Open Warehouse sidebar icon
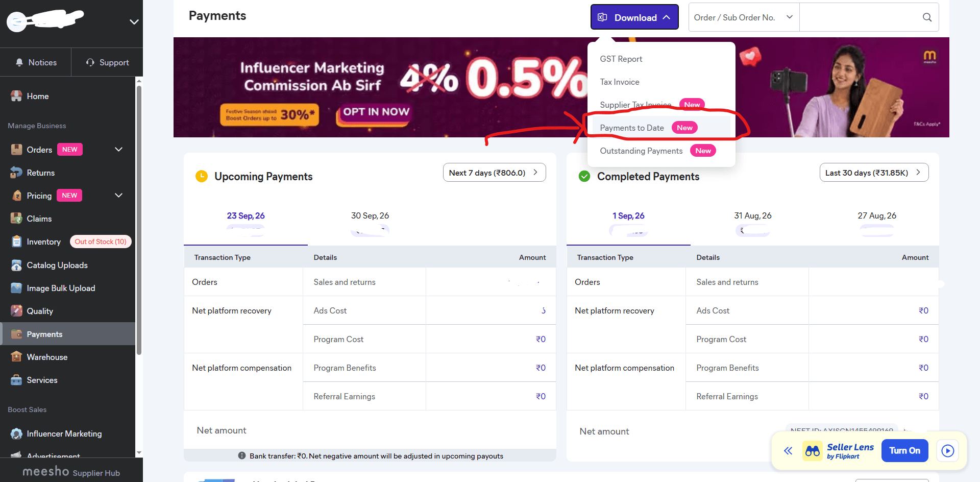The height and width of the screenshot is (482, 980). coord(16,357)
